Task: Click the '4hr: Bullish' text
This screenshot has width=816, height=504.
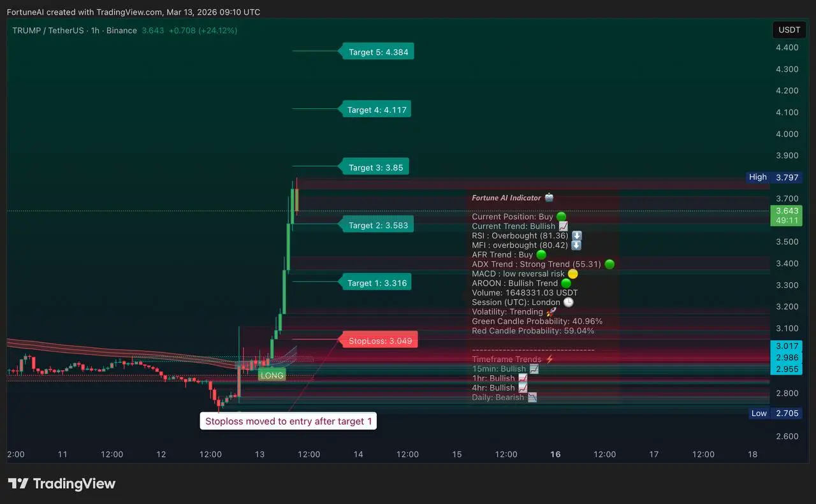Action: pos(493,387)
